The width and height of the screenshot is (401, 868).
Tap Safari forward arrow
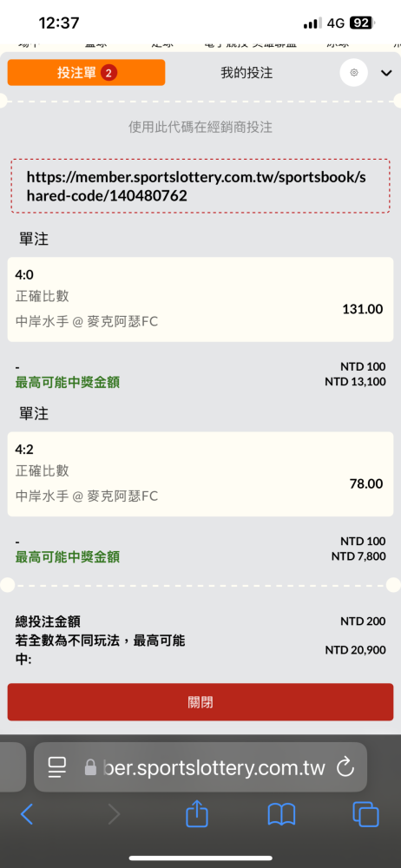[x=114, y=814]
